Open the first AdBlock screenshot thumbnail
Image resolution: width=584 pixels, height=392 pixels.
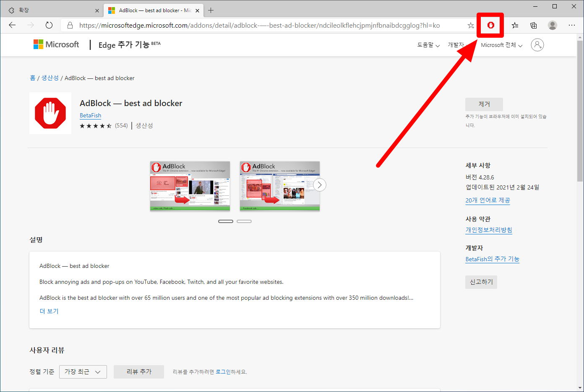190,186
